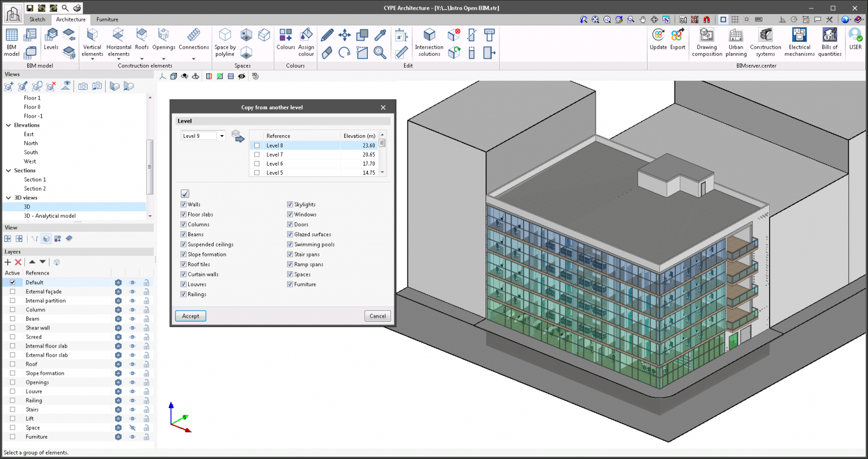Collapse the Elevations tree group
The height and width of the screenshot is (459, 868).
(8, 125)
